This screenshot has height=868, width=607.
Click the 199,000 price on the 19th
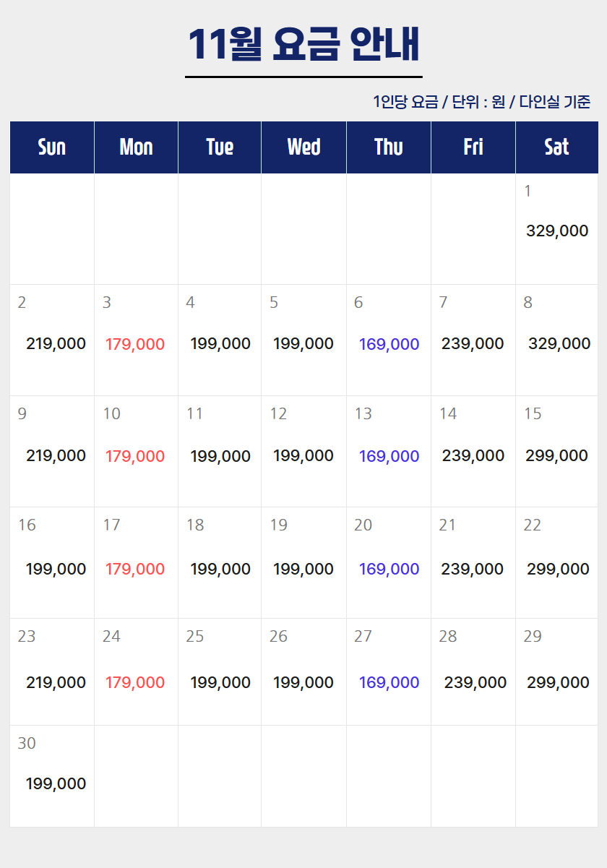[303, 570]
